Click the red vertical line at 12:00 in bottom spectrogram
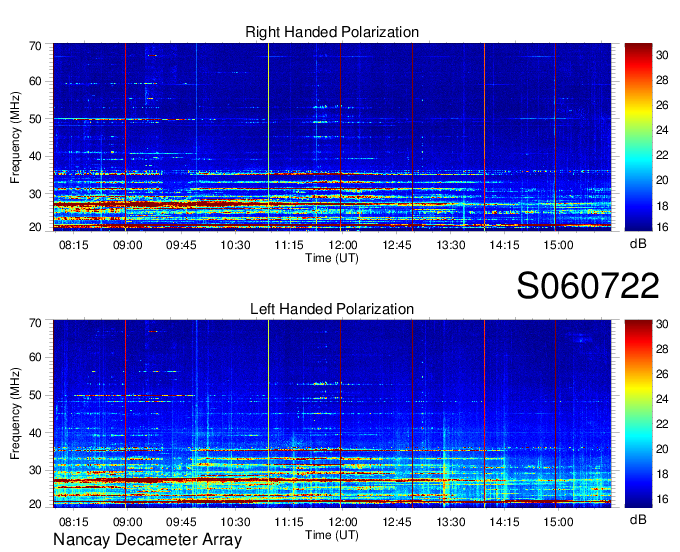 pyautogui.click(x=340, y=414)
